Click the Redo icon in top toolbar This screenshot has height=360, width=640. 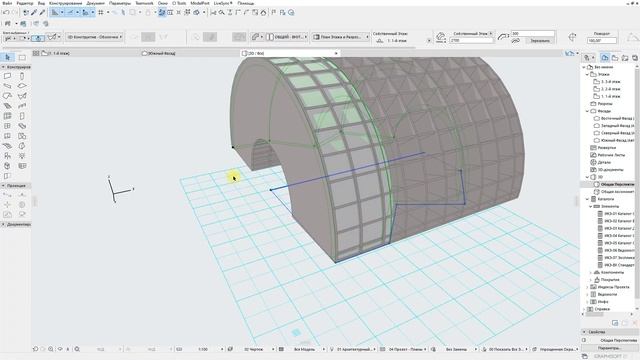click(x=14, y=13)
